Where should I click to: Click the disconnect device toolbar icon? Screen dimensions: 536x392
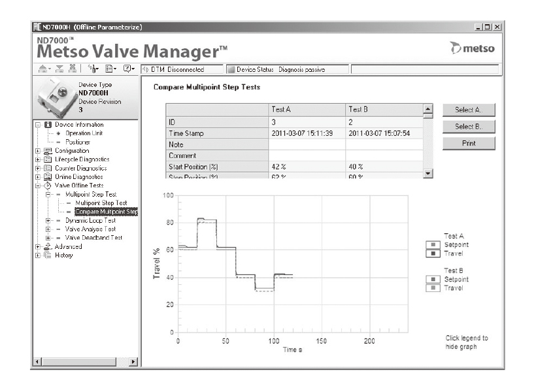click(x=73, y=69)
